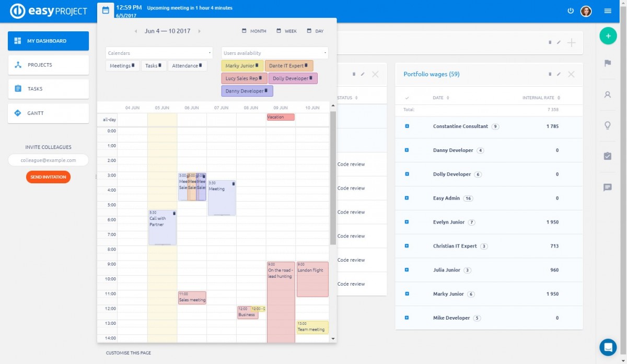The height and width of the screenshot is (364, 627).
Task: Remove the Meetings calendar tag
Action: 133,66
